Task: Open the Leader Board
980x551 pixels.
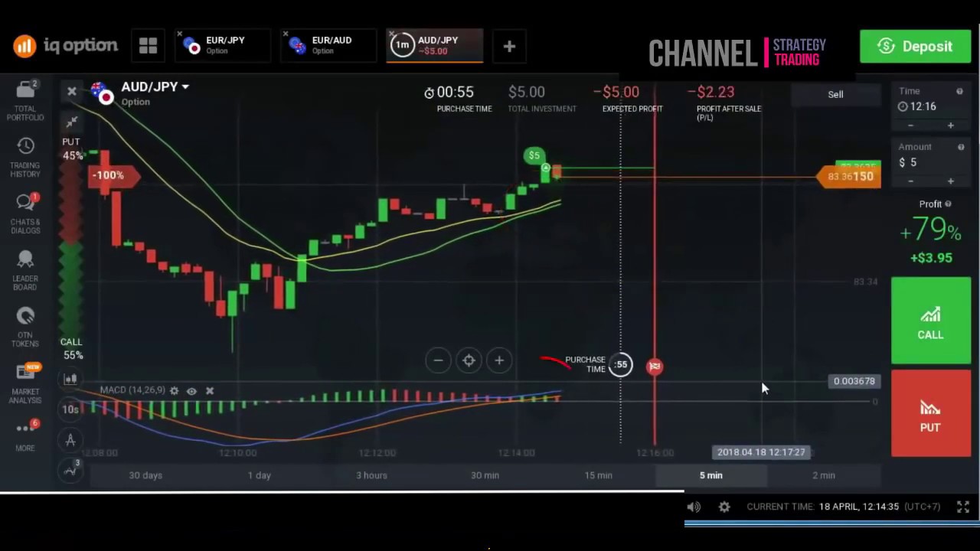Action: [25, 271]
